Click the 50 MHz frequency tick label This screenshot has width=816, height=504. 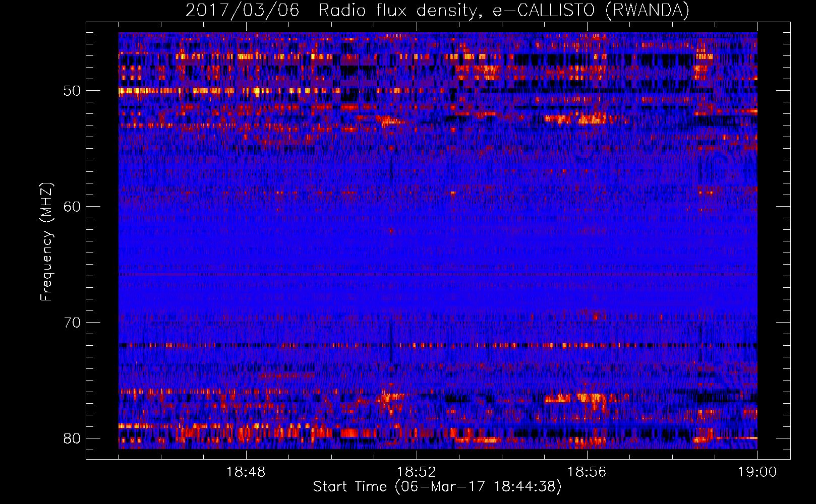72,91
